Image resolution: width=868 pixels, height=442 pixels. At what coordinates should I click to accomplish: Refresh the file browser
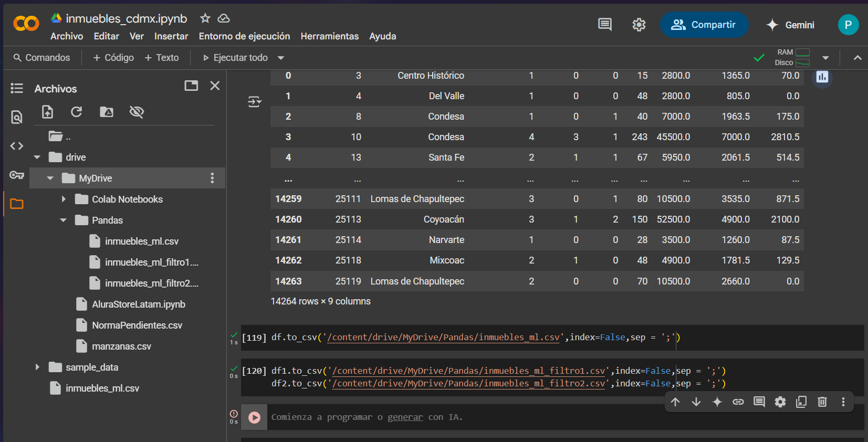click(77, 112)
